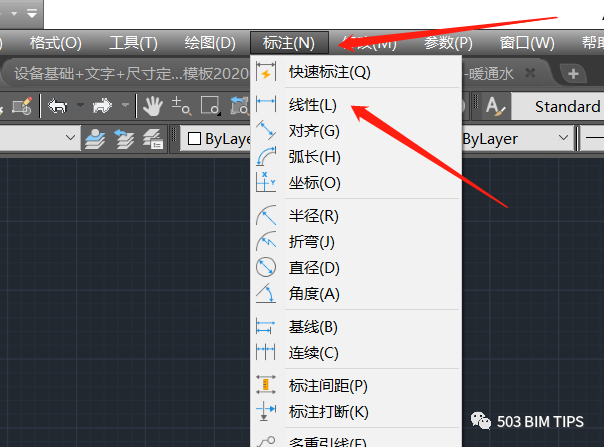This screenshot has height=447, width=604.
Task: Choose 标注打断(K) dimension break
Action: [x=356, y=412]
